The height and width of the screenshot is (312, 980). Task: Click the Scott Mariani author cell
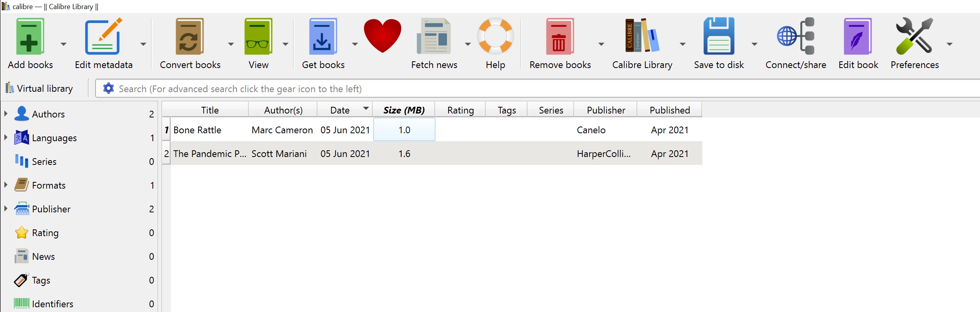[283, 153]
